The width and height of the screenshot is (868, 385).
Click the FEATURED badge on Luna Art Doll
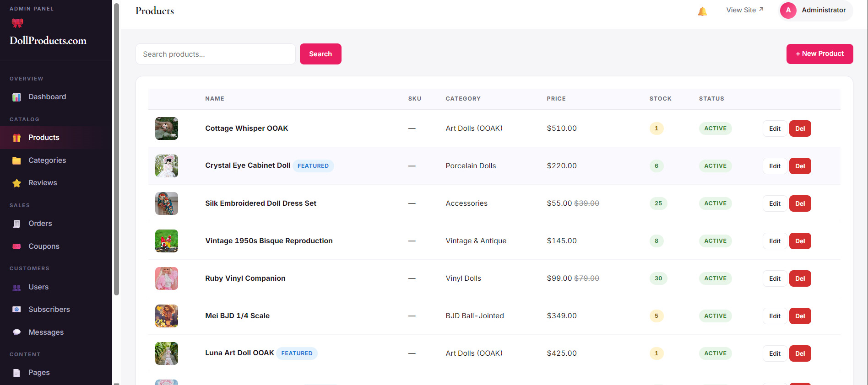297,353
